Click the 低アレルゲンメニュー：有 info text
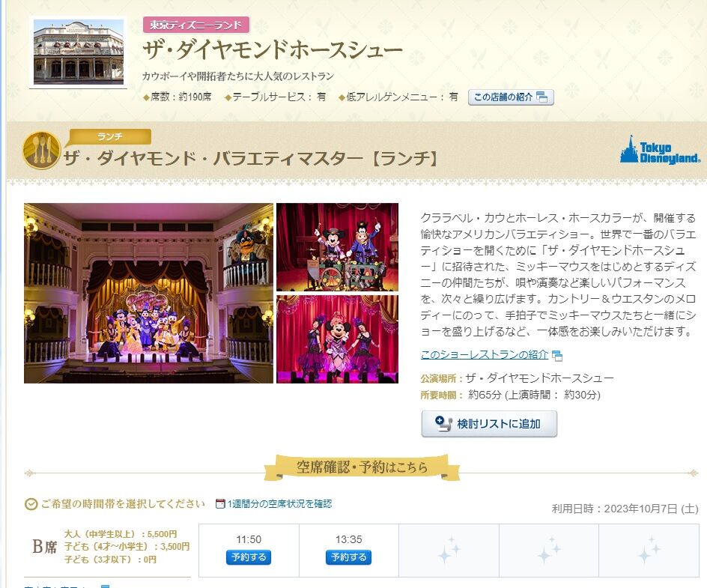 click(x=398, y=97)
